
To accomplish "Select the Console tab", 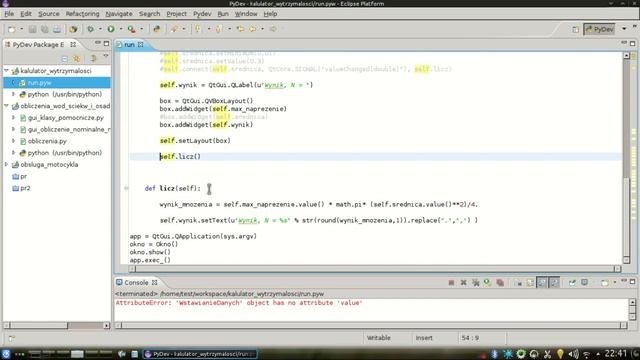I will pos(136,282).
